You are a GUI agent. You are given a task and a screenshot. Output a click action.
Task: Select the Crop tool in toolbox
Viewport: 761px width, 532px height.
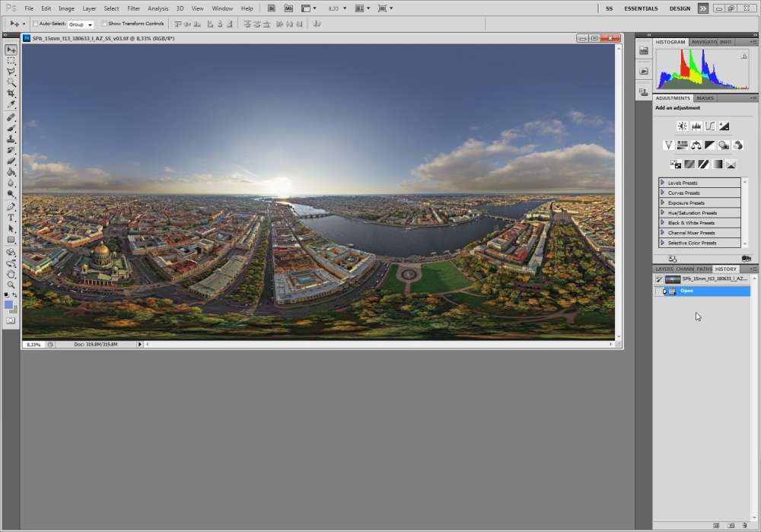click(x=11, y=93)
